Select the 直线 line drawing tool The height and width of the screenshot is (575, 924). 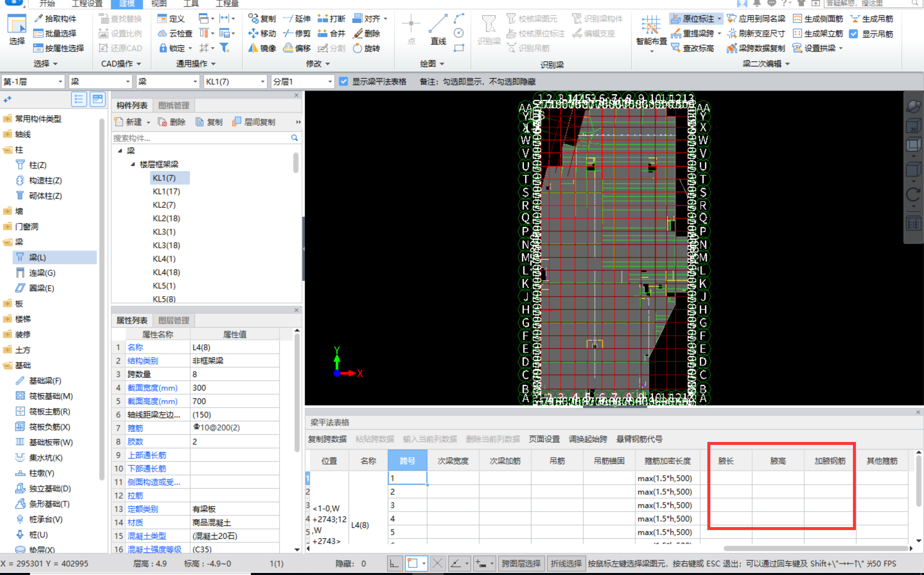click(438, 30)
